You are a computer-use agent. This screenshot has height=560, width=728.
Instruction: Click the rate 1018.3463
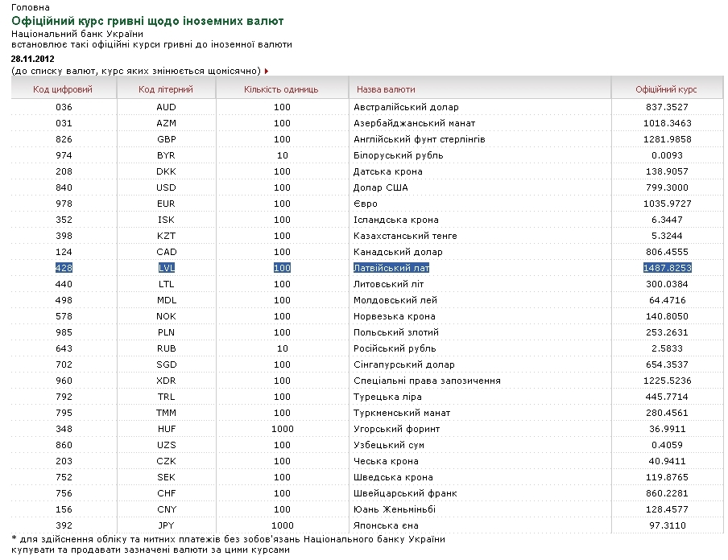[667, 123]
